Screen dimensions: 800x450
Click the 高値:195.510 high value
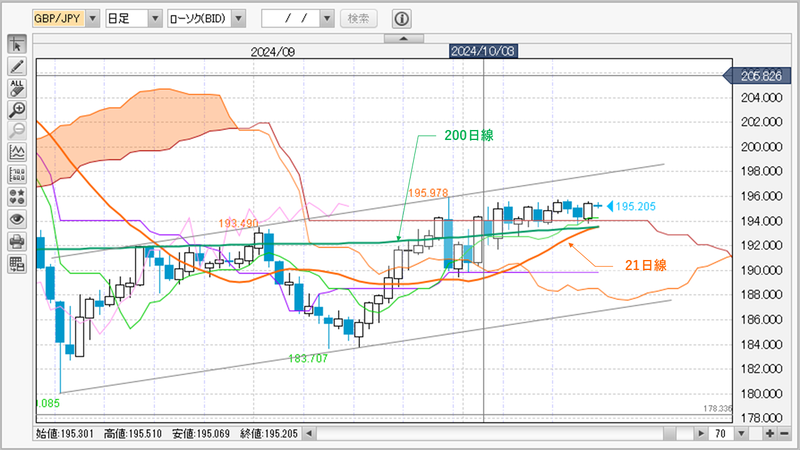pyautogui.click(x=133, y=434)
